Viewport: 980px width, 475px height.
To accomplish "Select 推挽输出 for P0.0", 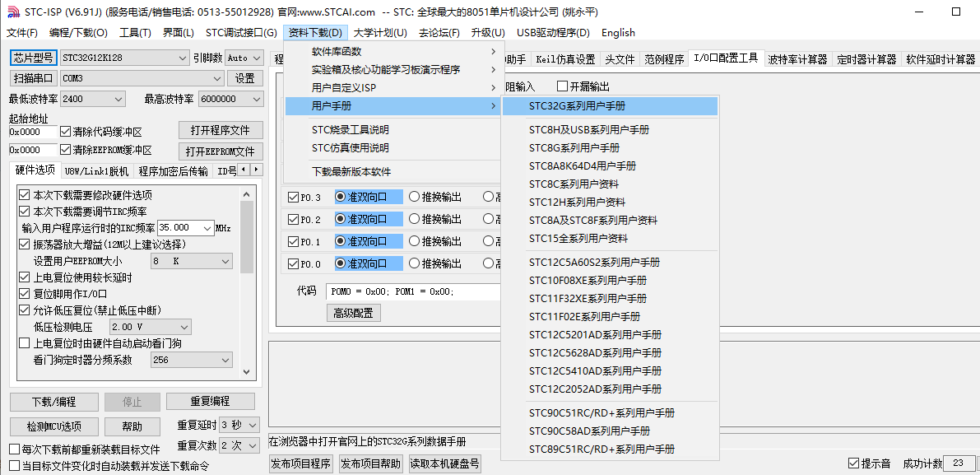I will coord(415,263).
